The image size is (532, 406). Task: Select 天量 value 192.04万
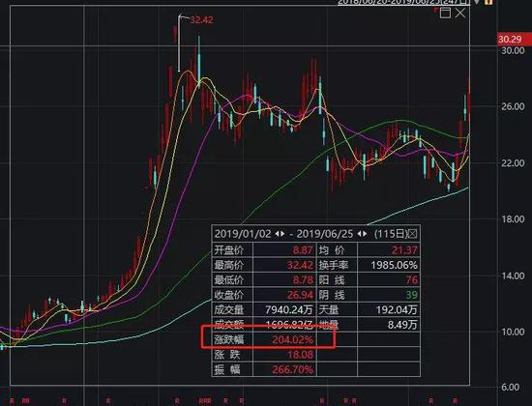[397, 309]
